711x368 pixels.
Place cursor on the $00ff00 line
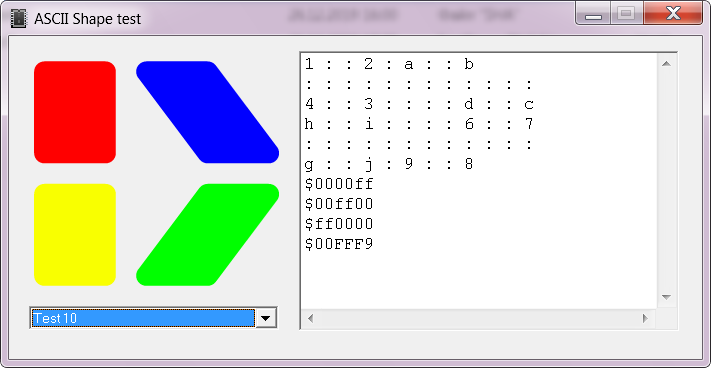click(339, 204)
